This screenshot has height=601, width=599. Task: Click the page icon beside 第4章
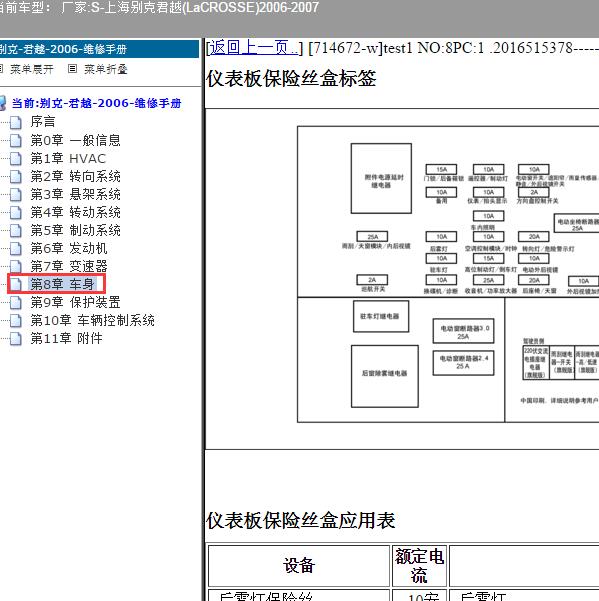(x=16, y=212)
